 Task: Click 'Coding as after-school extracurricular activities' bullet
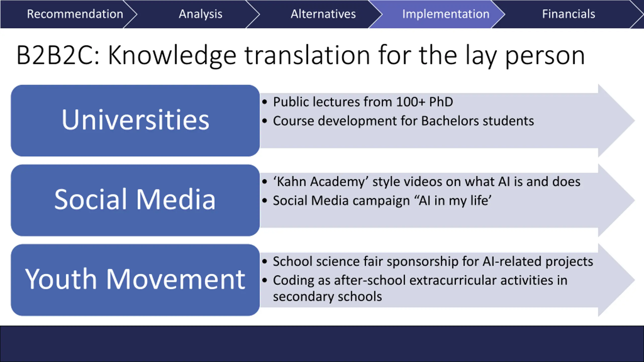[x=420, y=288]
